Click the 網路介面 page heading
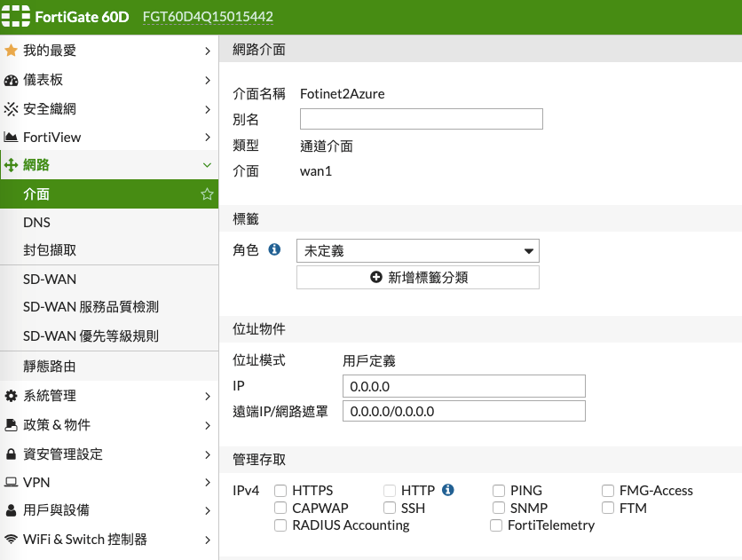 tap(259, 49)
